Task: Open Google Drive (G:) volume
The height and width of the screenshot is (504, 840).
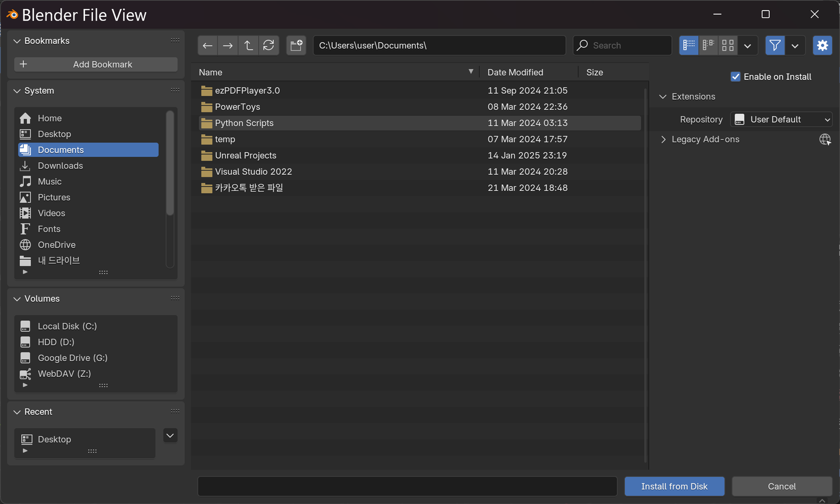Action: point(96,358)
